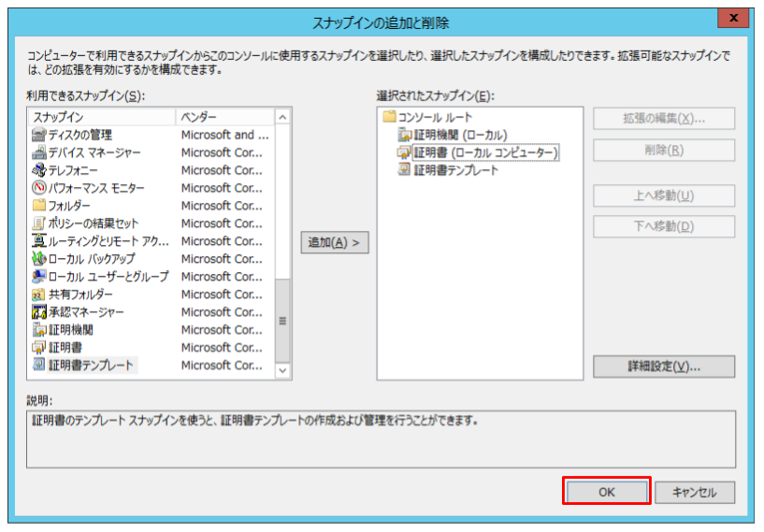
Task: Click the パフォーマンス モニター snap-in icon
Action: tap(39, 188)
